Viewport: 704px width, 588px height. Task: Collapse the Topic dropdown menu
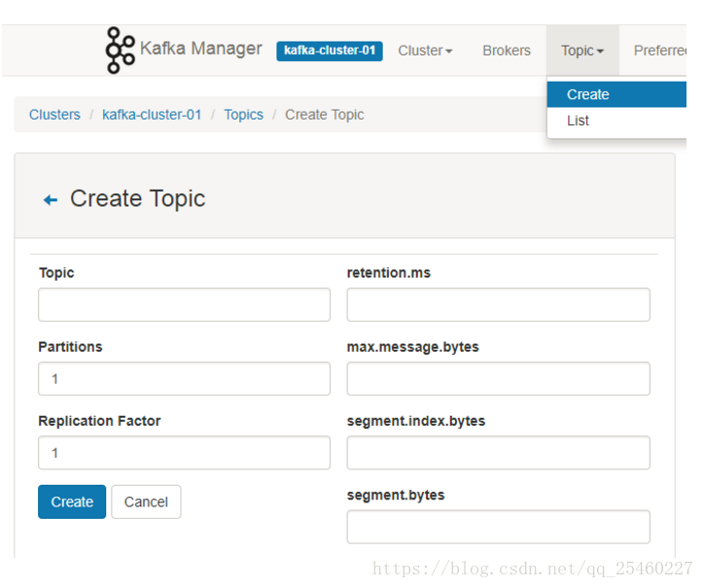tap(582, 51)
